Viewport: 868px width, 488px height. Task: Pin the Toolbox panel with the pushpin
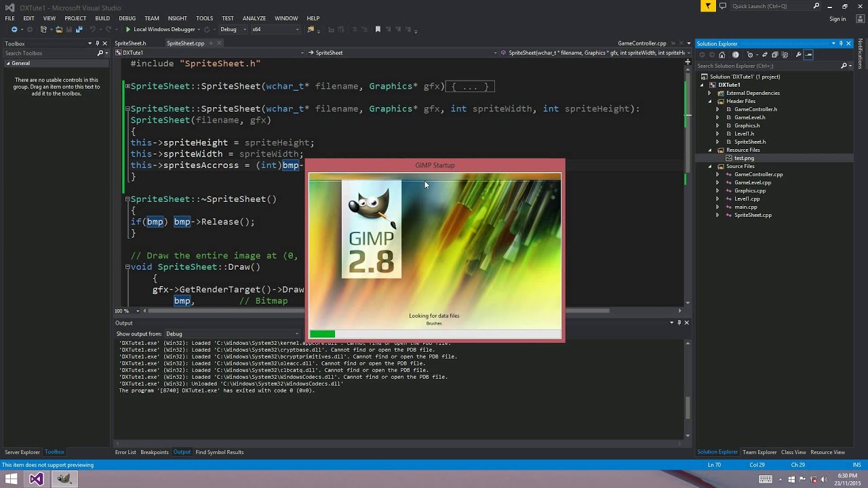tap(98, 43)
